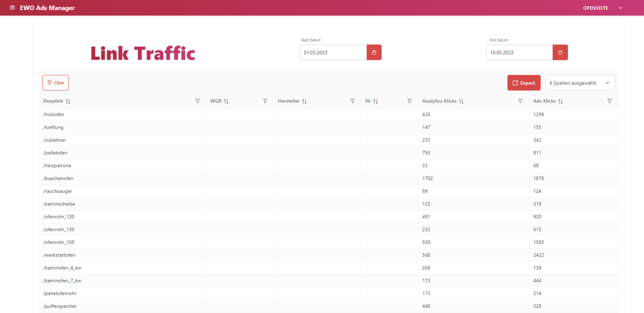
Task: Open the Start Datum calendar picker
Action: 374,52
